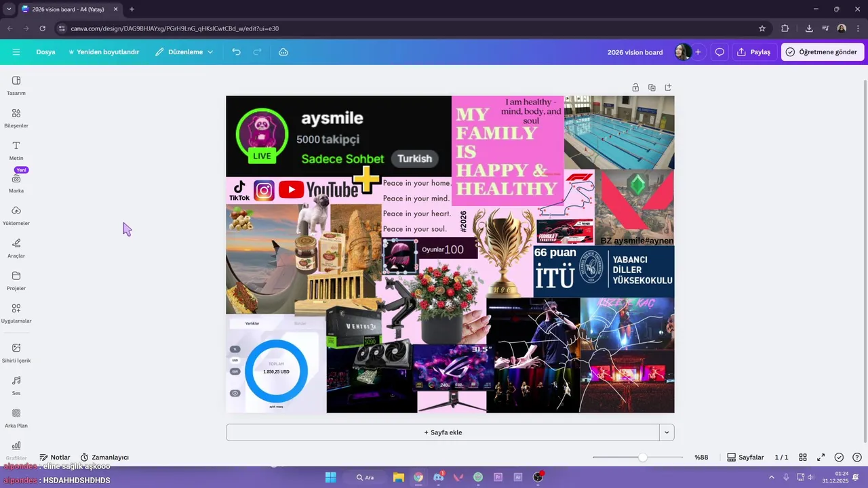Open the comments speech bubble
The image size is (868, 488).
719,52
